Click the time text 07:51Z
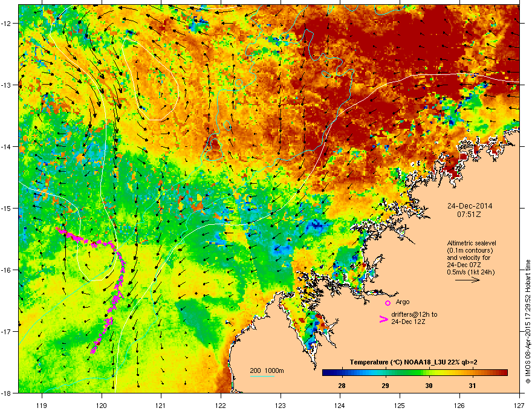The image size is (532, 411). click(469, 215)
